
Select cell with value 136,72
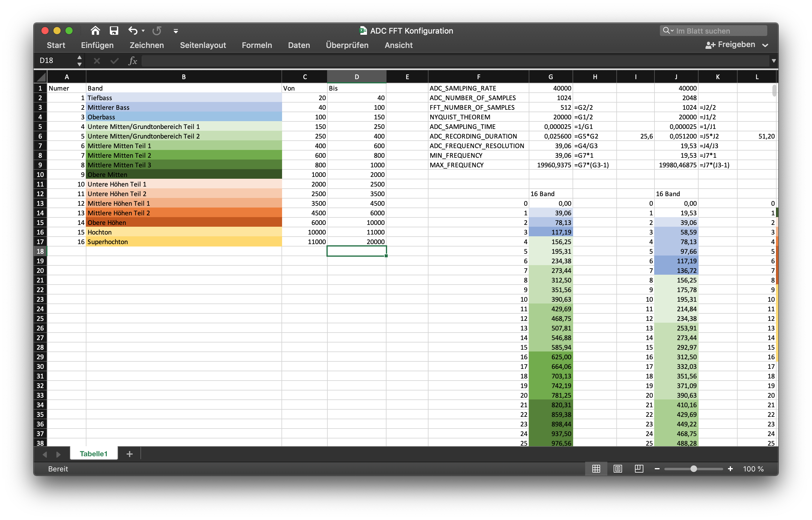pyautogui.click(x=676, y=270)
